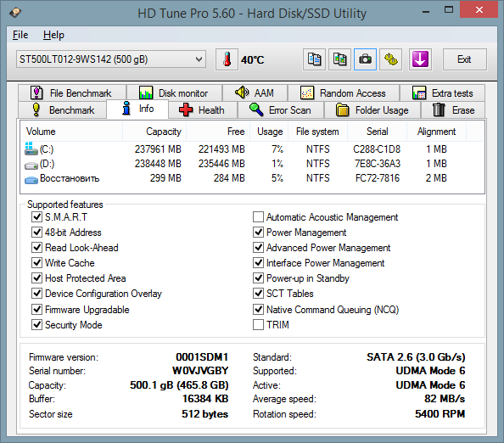Click the 5400 RPM rotation speed value
The image size is (504, 443).
pyautogui.click(x=440, y=414)
